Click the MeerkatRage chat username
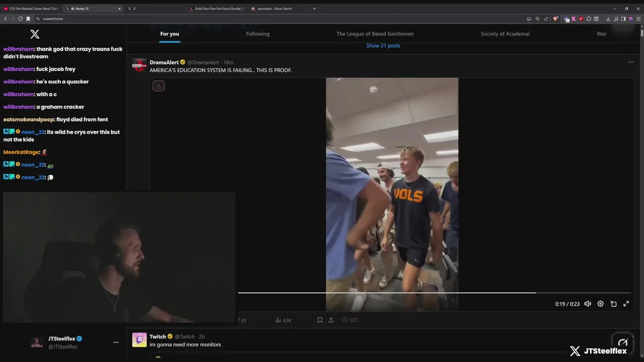 [x=21, y=152]
